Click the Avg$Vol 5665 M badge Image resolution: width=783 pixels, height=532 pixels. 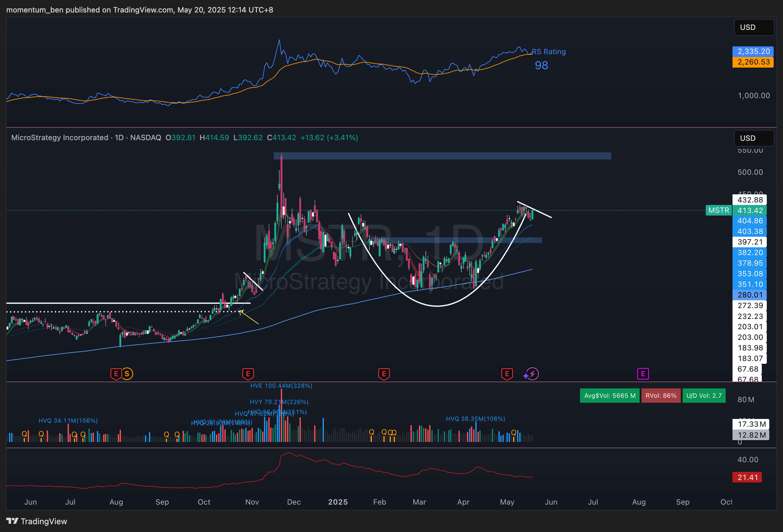click(609, 396)
